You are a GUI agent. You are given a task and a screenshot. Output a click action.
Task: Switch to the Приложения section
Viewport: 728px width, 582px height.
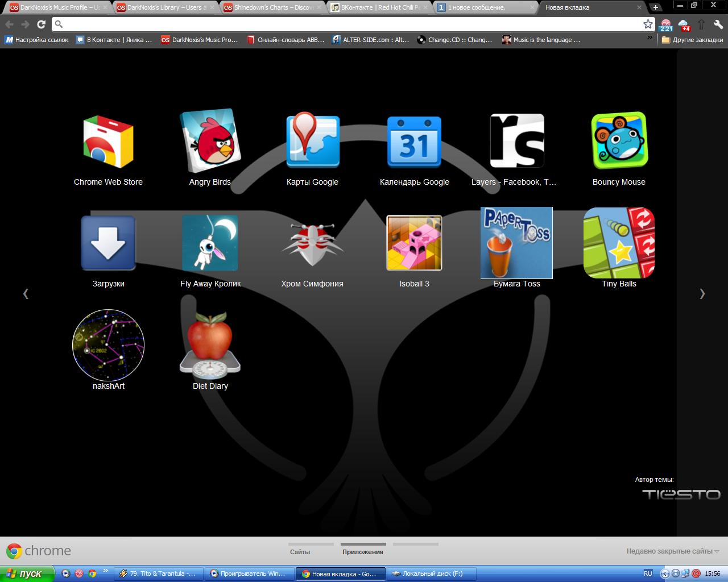[x=363, y=551]
